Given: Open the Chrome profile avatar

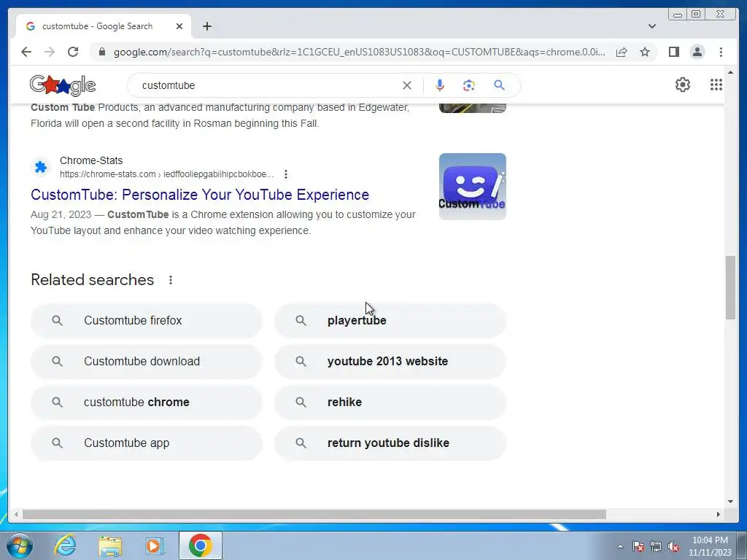Looking at the screenshot, I should [697, 52].
